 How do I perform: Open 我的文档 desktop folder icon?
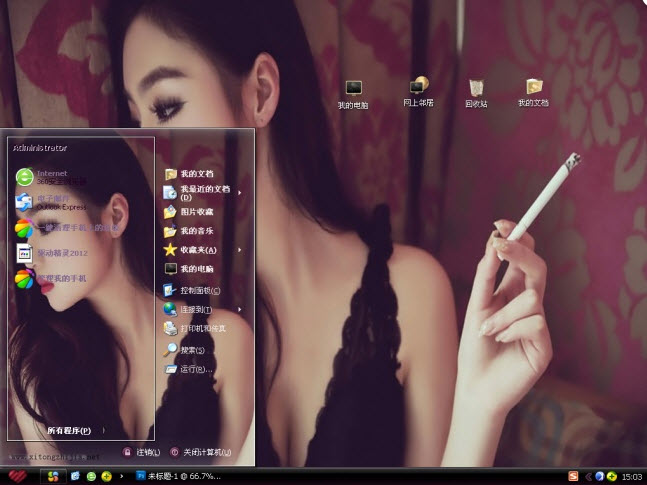click(533, 90)
